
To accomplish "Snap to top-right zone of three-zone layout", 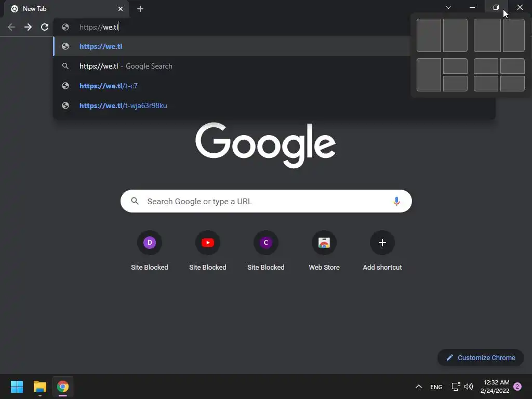I will pyautogui.click(x=455, y=66).
